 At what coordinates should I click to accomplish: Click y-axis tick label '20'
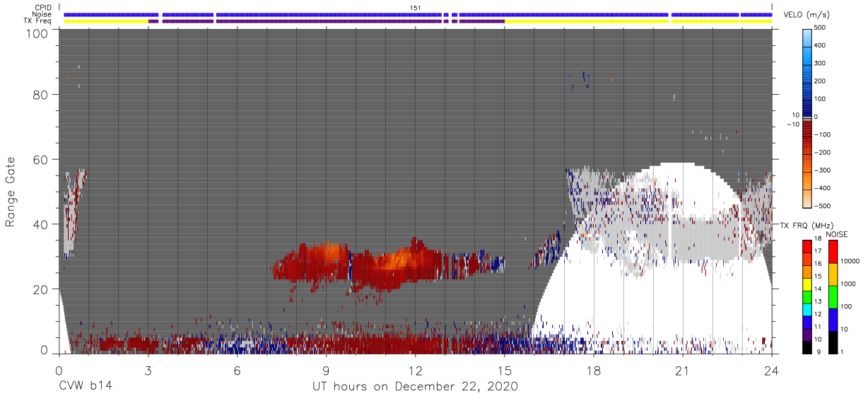tap(41, 290)
